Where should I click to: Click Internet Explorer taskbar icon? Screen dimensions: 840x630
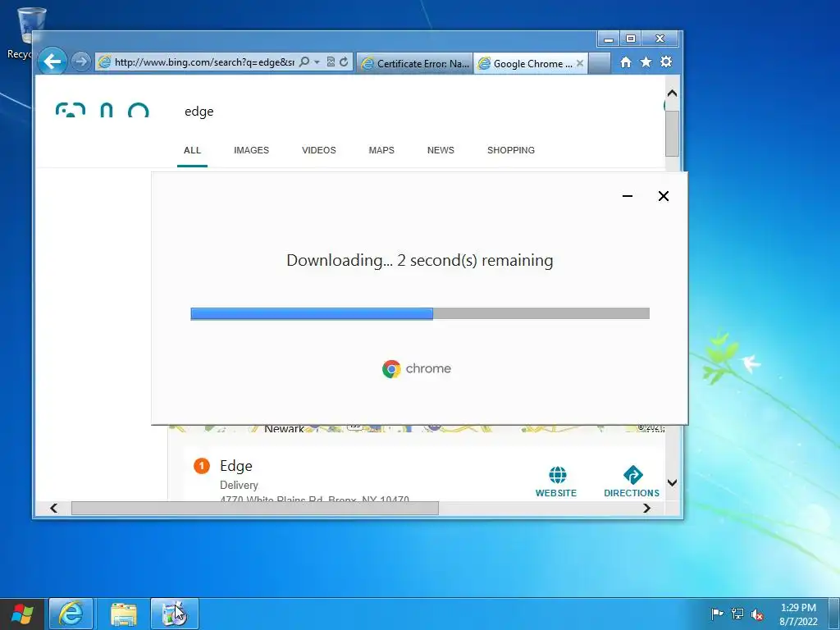click(71, 614)
